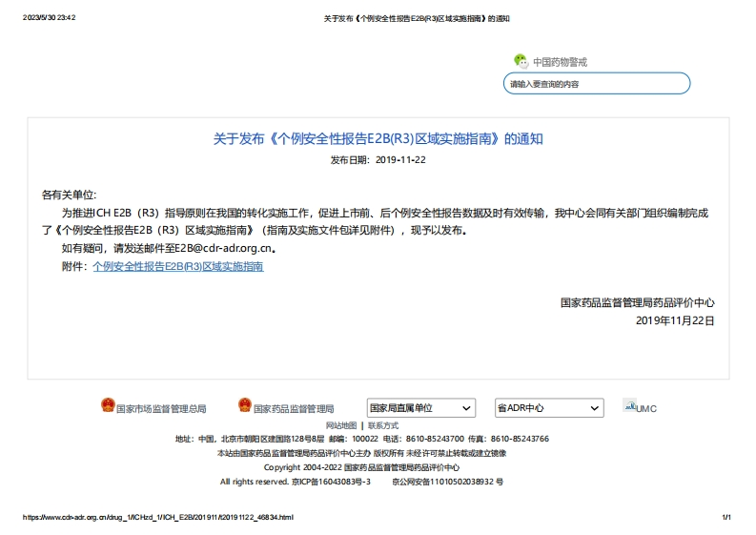Click the 中国药物警戒 label
Screen dimensions: 756x535
click(560, 62)
